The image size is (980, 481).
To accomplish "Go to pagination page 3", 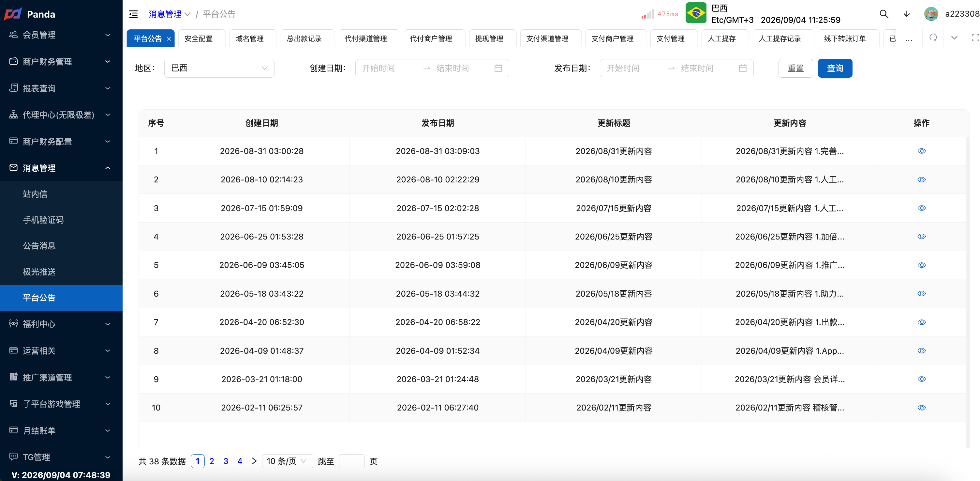I will [226, 461].
